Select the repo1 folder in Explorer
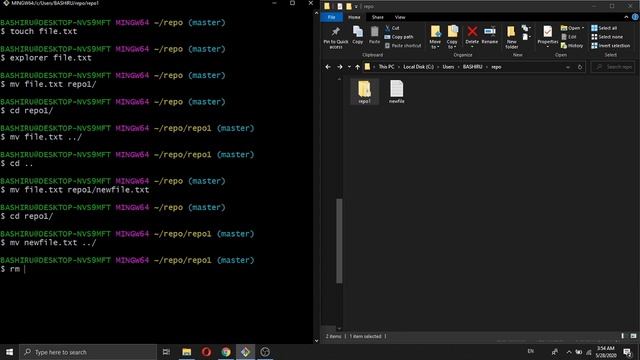The height and width of the screenshot is (360, 640). (364, 92)
